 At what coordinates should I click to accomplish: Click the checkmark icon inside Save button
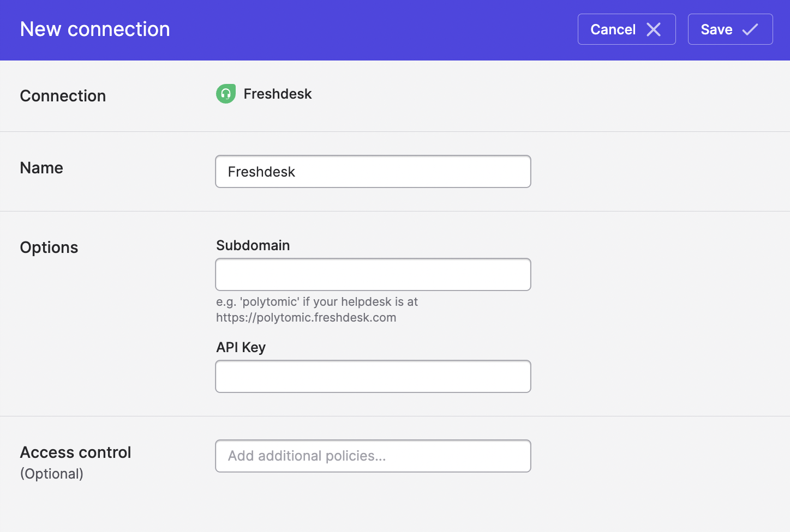750,29
